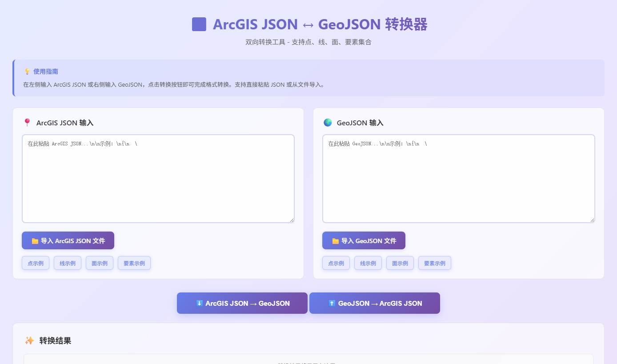Click the guide description paragraph text

(x=174, y=84)
